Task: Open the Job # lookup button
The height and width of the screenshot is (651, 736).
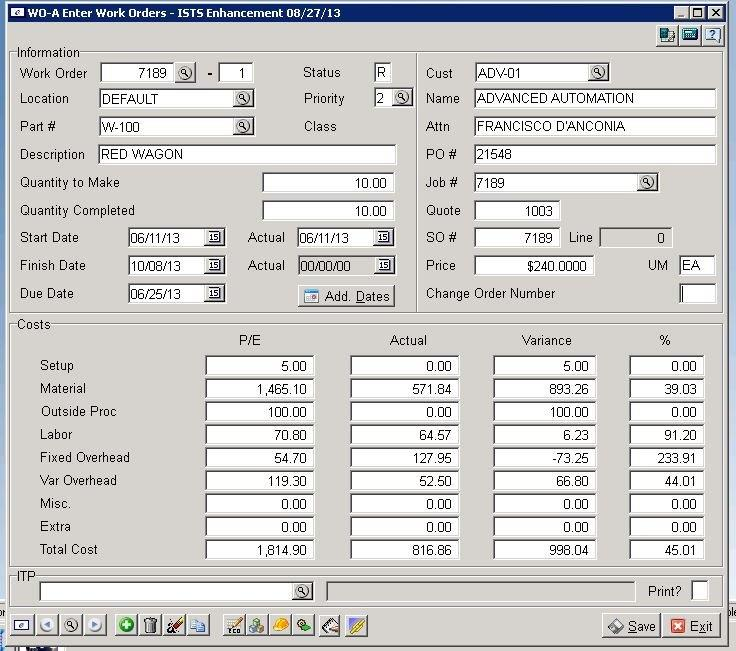Action: [647, 182]
